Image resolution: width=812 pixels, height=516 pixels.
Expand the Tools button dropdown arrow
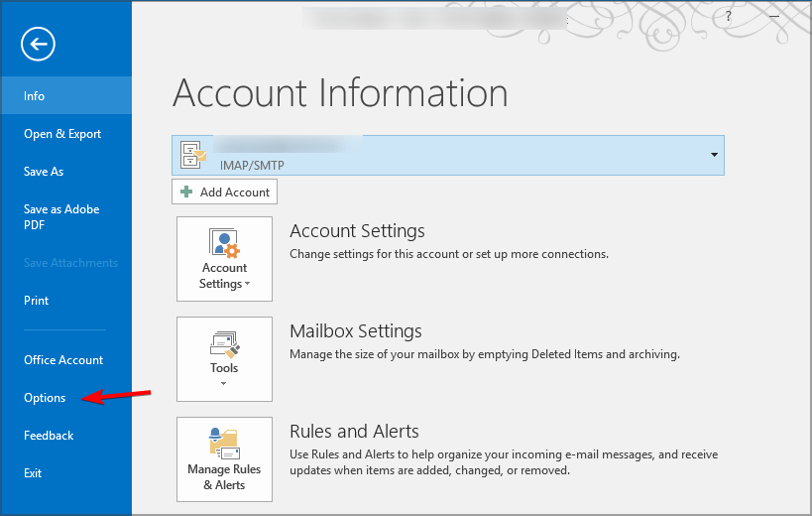(x=224, y=383)
